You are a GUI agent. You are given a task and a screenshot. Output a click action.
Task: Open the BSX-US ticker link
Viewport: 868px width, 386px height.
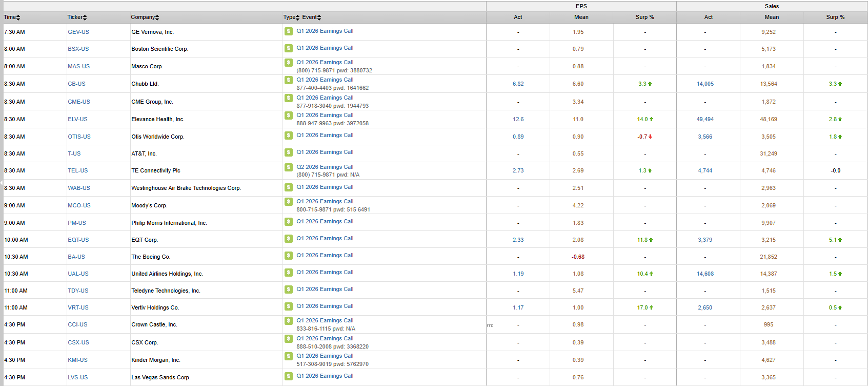(78, 49)
